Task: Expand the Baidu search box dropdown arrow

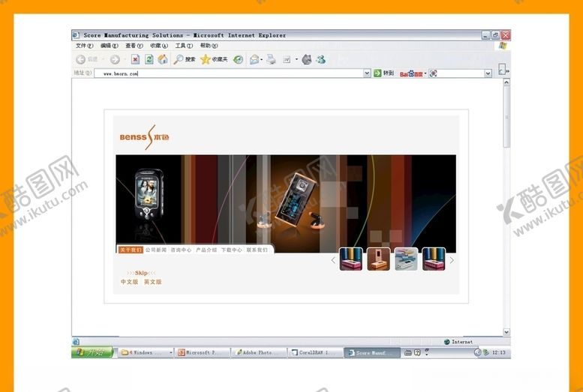Action: coord(488,73)
